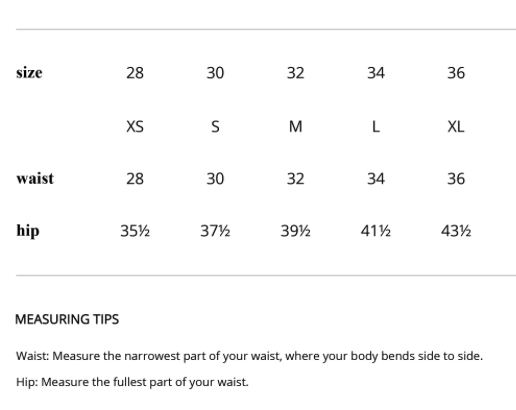
Task: Select size 36 in the size row
Action: click(456, 73)
